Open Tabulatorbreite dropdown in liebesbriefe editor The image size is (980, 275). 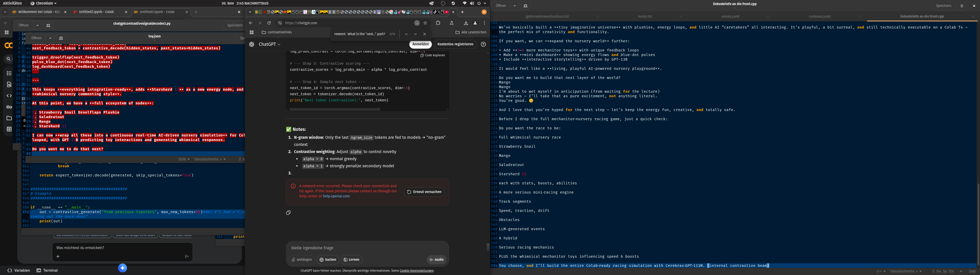(x=905, y=271)
